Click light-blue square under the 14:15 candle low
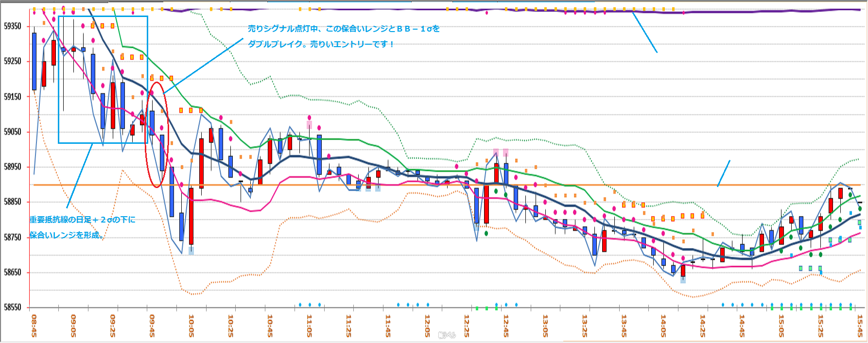 683,279
